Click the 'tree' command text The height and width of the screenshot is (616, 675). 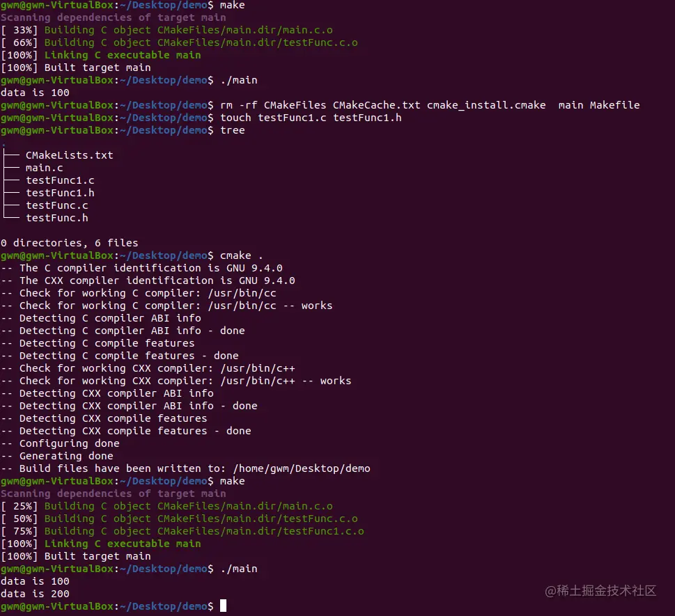point(233,130)
